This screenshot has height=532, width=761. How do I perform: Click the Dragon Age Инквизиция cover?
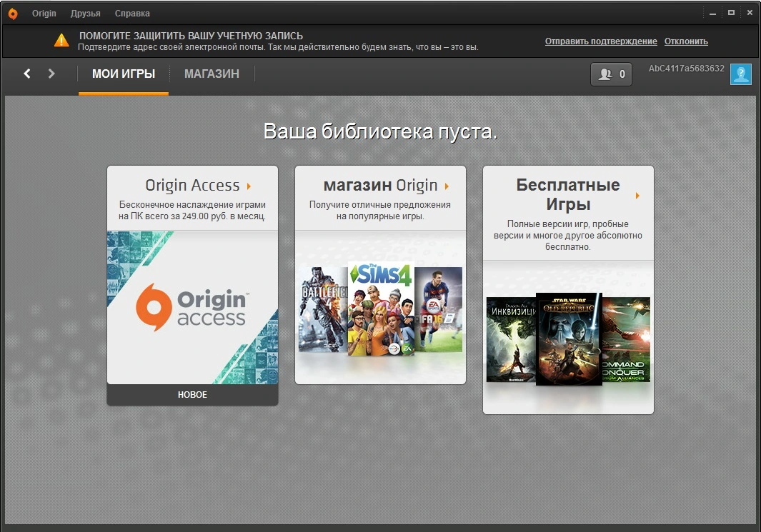[511, 339]
